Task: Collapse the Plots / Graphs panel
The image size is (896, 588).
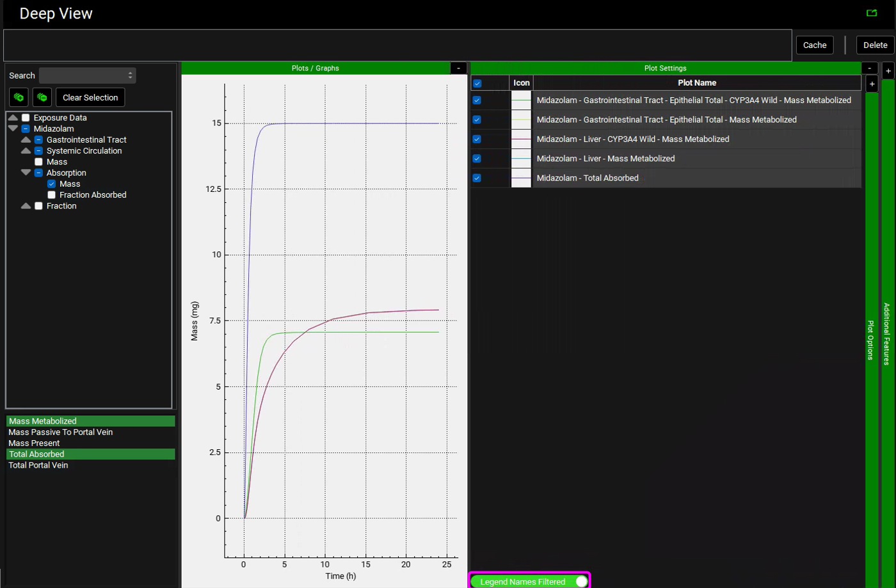Action: coord(458,68)
